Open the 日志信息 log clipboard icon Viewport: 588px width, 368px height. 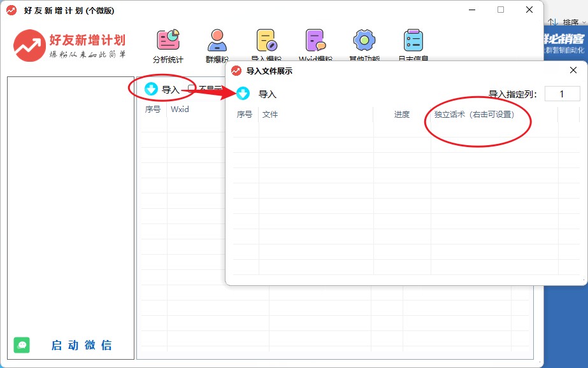pyautogui.click(x=413, y=41)
